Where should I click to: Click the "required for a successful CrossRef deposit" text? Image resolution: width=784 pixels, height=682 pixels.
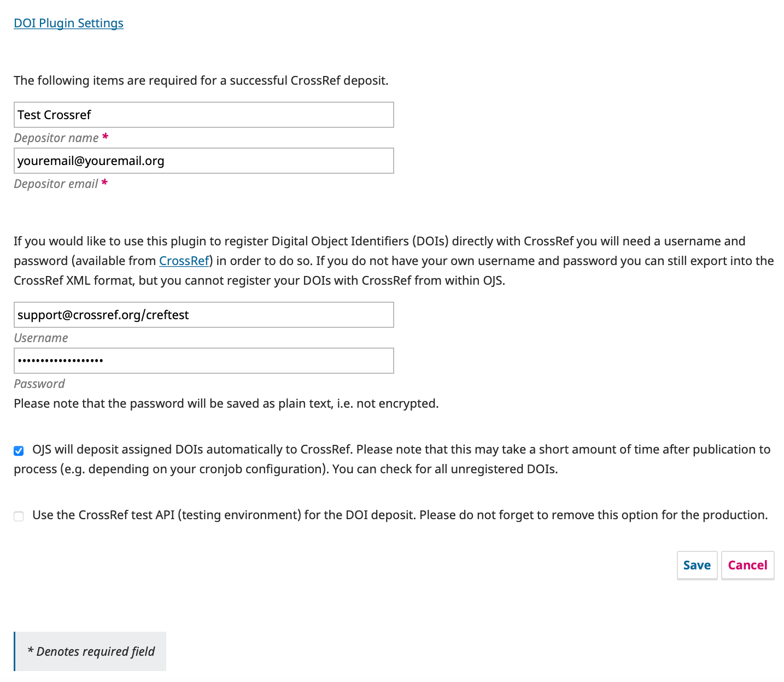201,80
